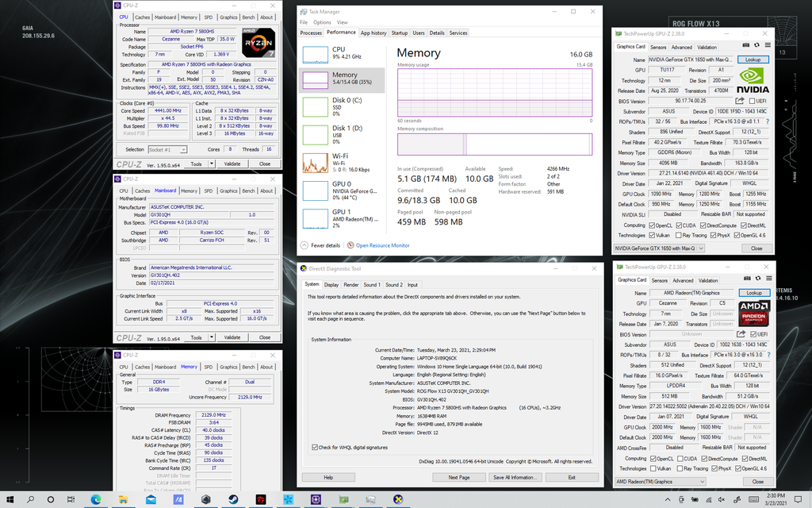Open the NVIDIA GeForce GTX 1650 GPU selector dropdown

point(659,248)
